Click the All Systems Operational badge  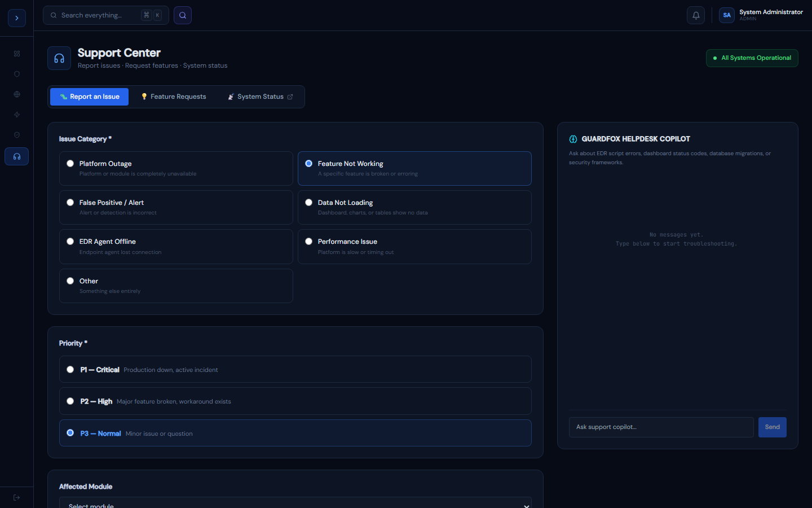coord(752,58)
